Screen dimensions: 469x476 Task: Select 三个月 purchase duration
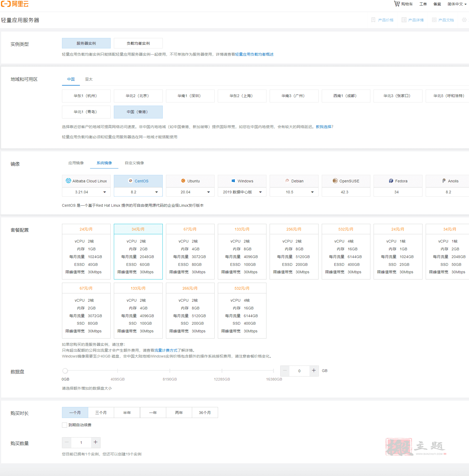(x=101, y=413)
